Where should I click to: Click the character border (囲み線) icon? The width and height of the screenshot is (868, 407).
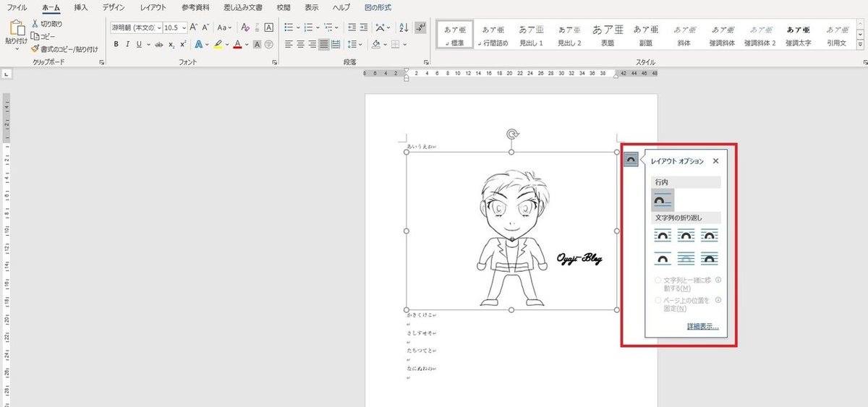(269, 27)
